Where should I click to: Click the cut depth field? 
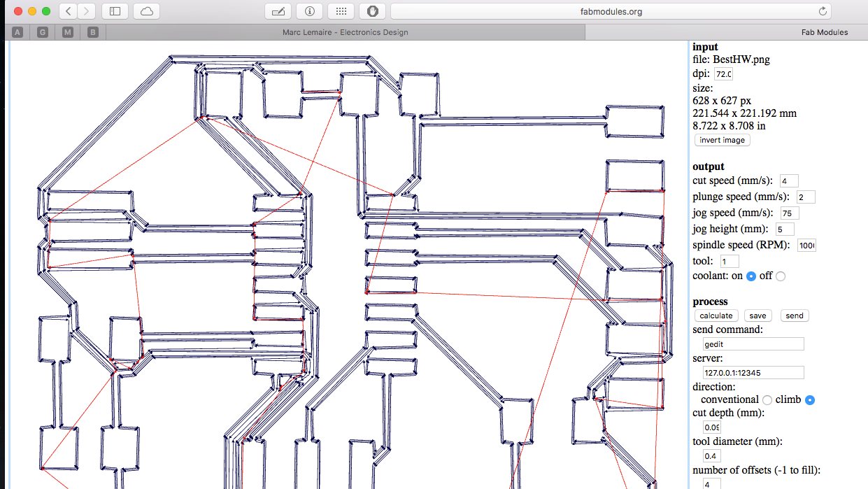pyautogui.click(x=712, y=427)
